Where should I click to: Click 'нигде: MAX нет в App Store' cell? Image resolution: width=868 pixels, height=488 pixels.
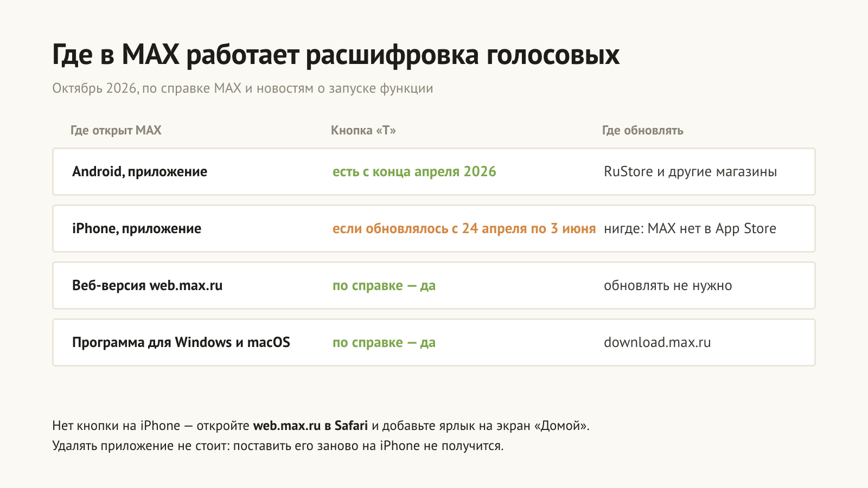tap(690, 229)
